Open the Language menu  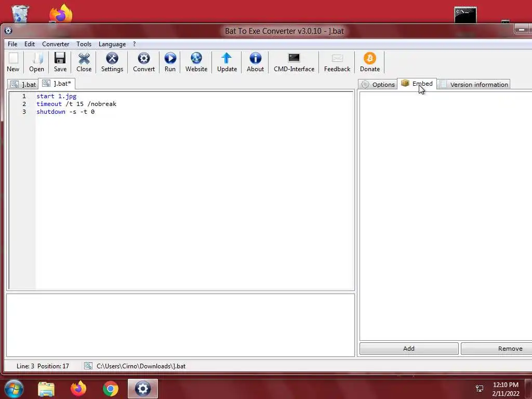[112, 44]
